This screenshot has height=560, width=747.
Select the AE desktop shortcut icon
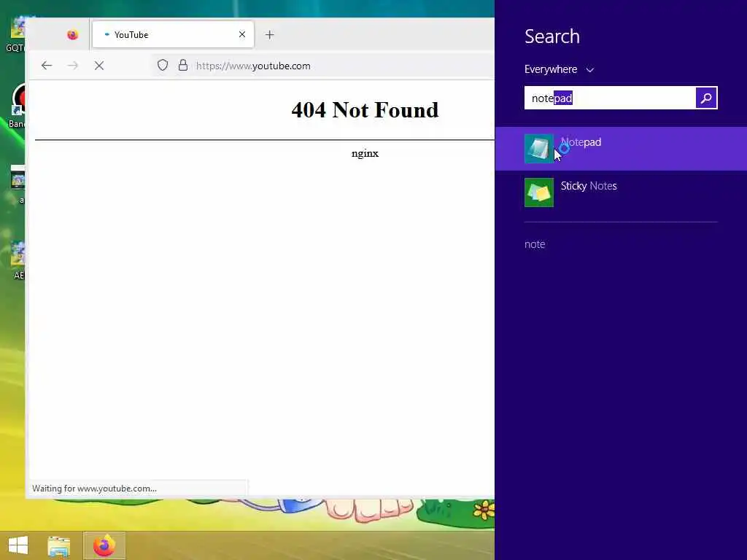click(x=18, y=260)
